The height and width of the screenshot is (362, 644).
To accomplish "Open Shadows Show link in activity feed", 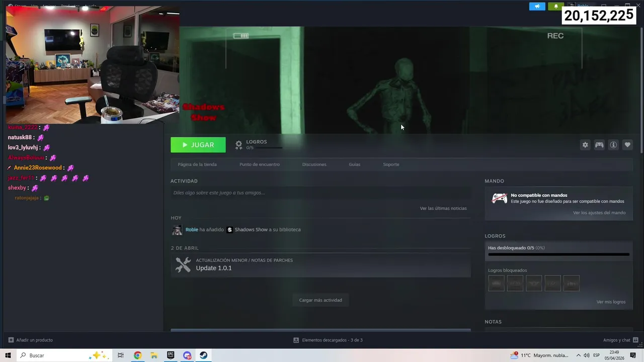I will click(251, 230).
